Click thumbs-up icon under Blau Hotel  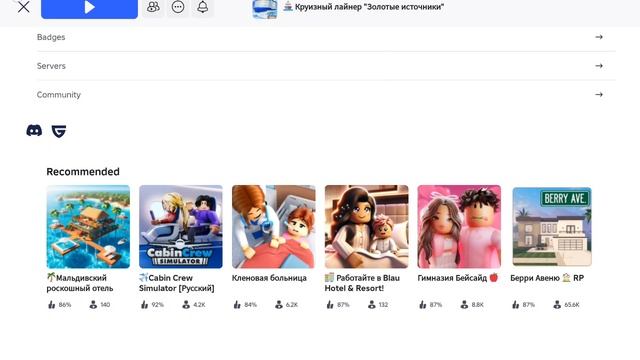(x=330, y=304)
